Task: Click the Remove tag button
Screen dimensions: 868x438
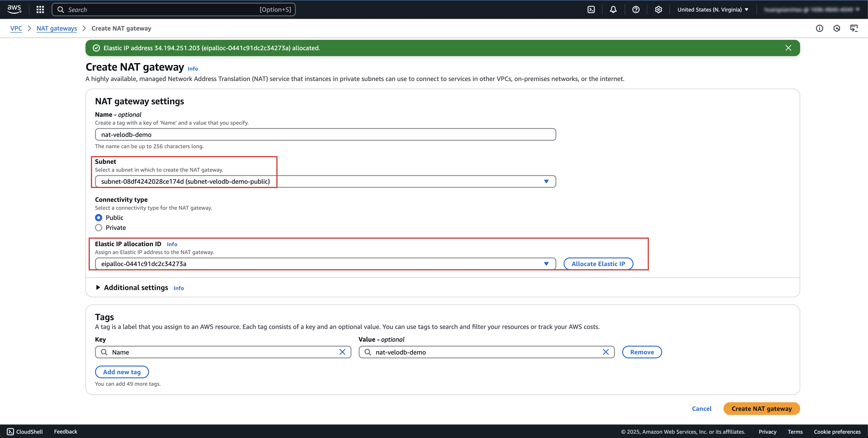Action: [x=642, y=352]
